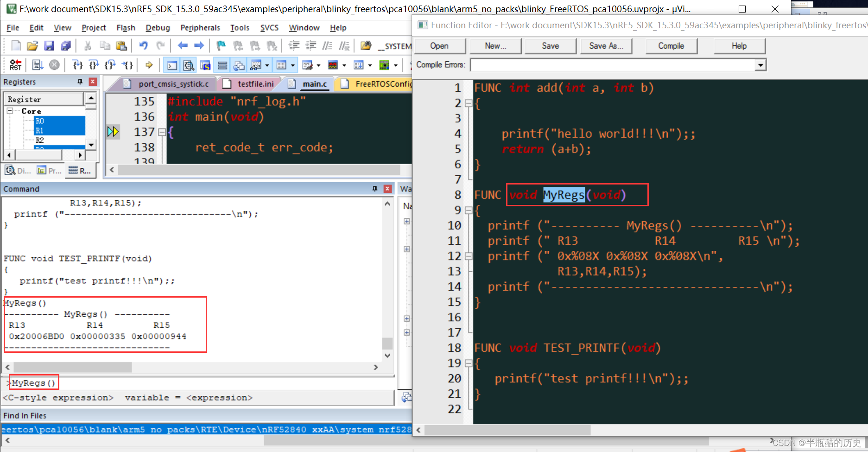This screenshot has width=868, height=452.
Task: Navigate forwards with the blue right arrow
Action: [x=199, y=45]
